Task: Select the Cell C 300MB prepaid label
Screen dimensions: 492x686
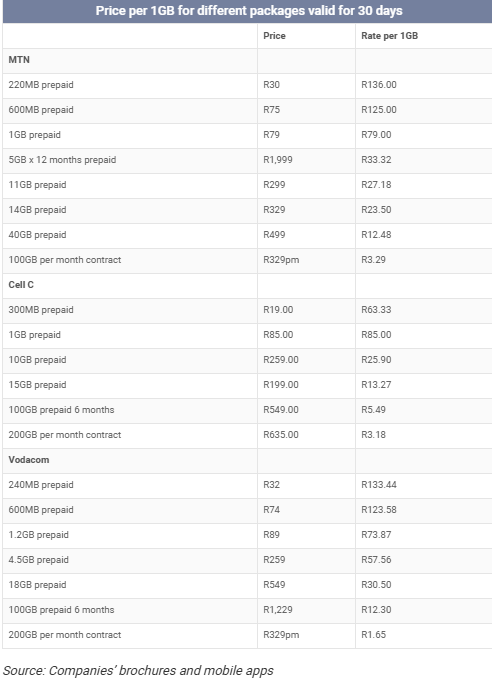Action: pos(41,310)
